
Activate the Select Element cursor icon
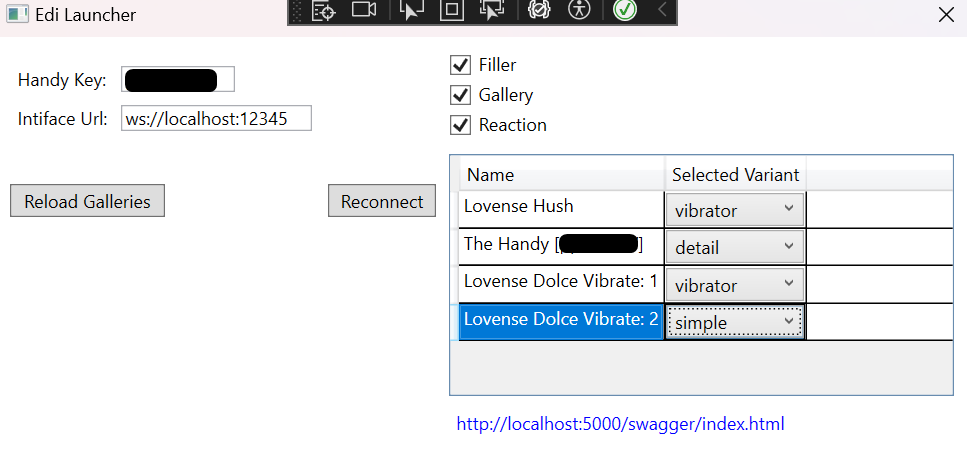411,10
